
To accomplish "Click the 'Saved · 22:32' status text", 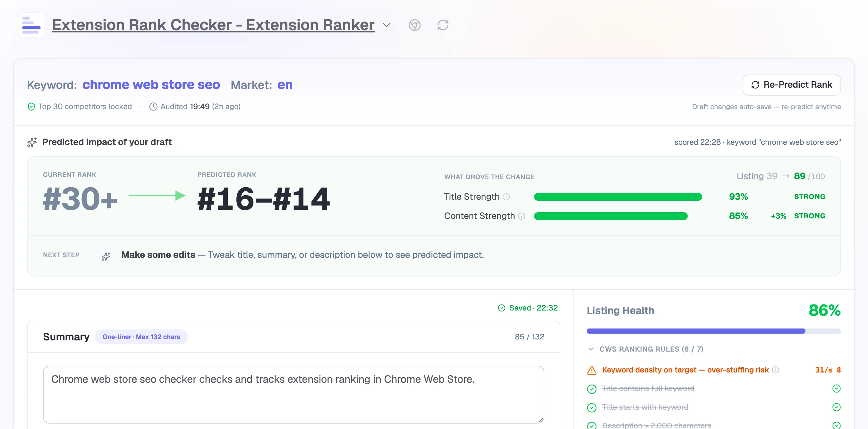I will point(533,308).
